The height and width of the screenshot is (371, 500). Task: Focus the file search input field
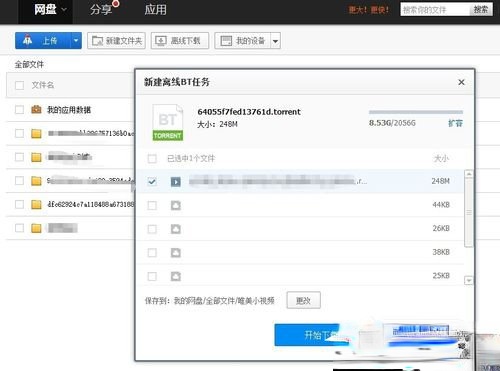pos(435,10)
